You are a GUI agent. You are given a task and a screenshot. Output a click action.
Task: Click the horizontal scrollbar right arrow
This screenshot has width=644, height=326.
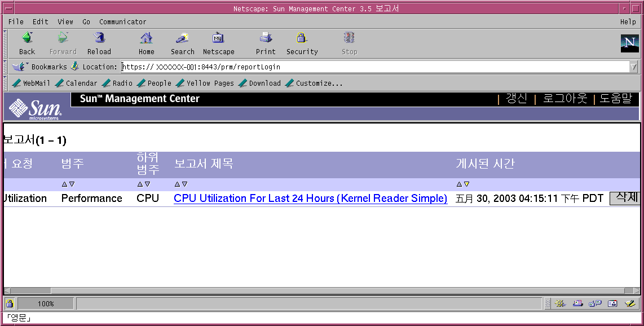tap(637, 290)
